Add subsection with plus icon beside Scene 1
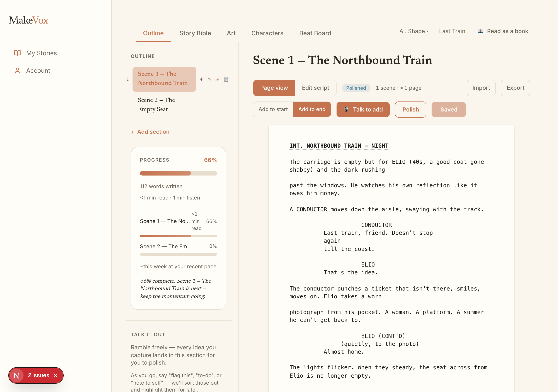558x392 pixels. click(x=218, y=79)
